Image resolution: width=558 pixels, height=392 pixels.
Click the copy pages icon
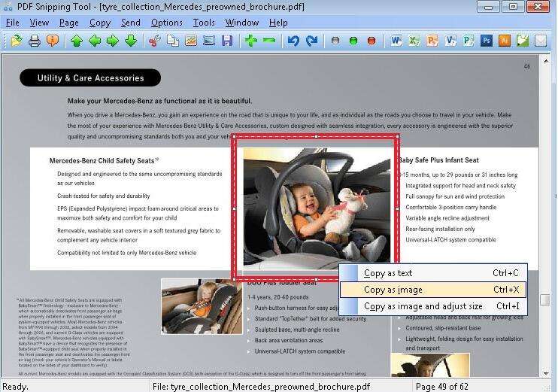pos(173,41)
